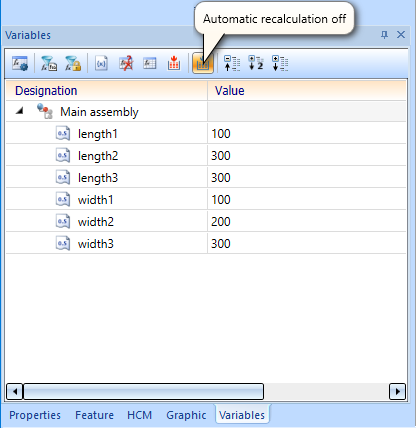416x428 pixels.
Task: Pin the Variables panel with pushpin
Action: coord(384,35)
